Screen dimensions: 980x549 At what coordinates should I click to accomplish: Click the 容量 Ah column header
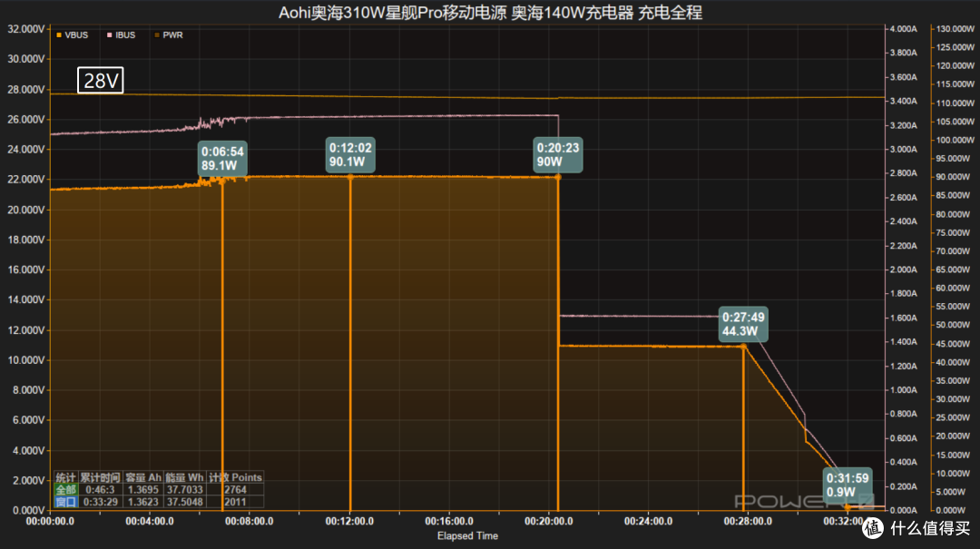click(143, 477)
